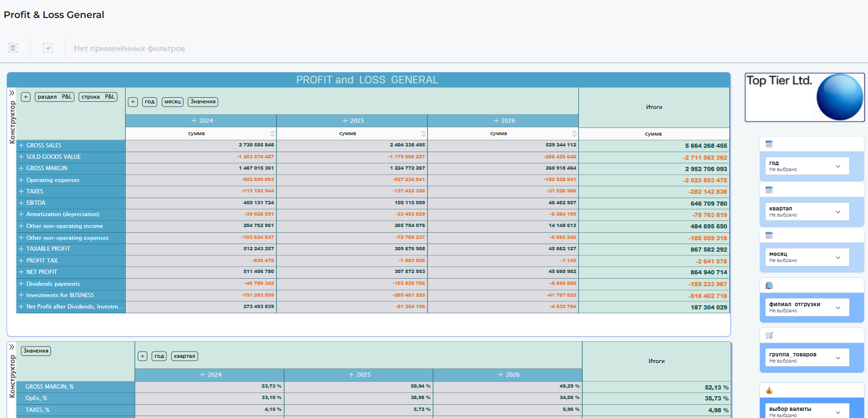Click the clear selections icon in filter bar
The image size is (868, 418).
[13, 48]
